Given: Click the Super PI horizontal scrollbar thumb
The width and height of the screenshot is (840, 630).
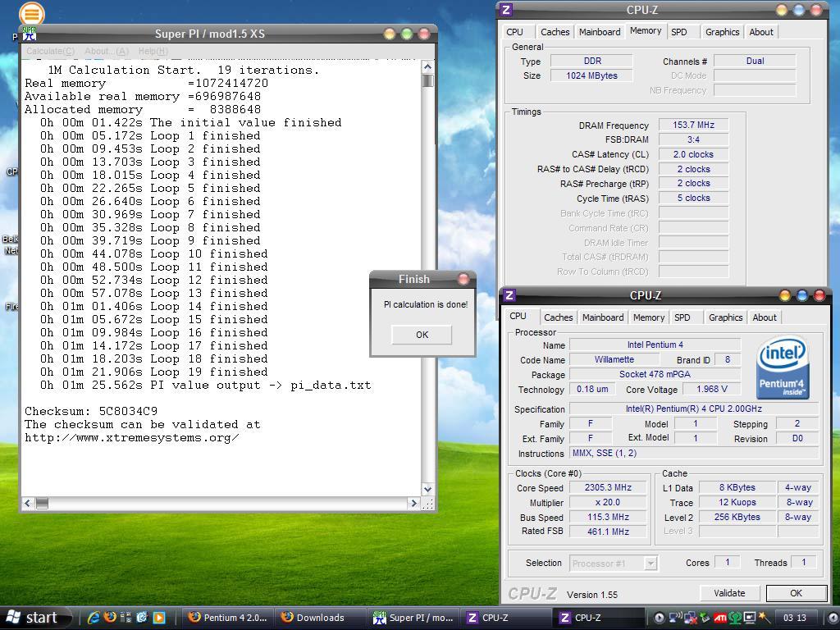Looking at the screenshot, I should pyautogui.click(x=42, y=503).
